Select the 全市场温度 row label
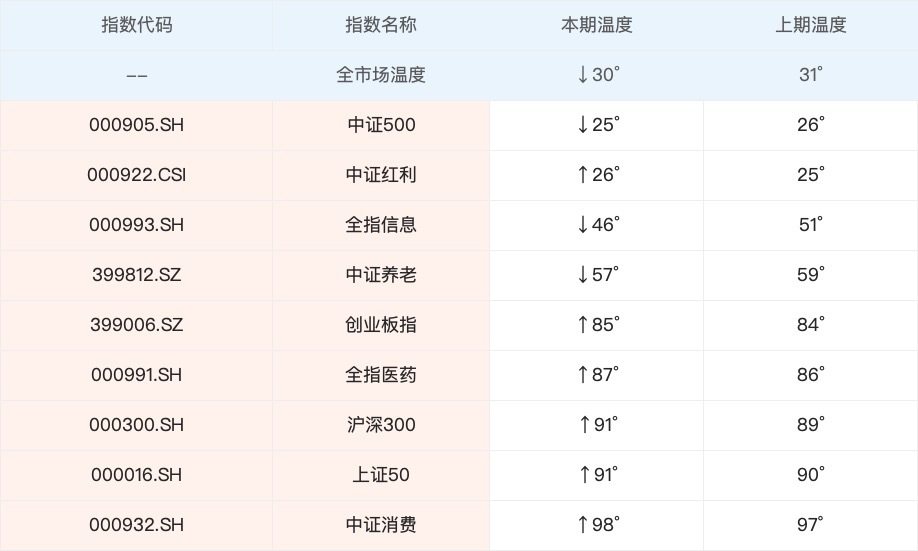Viewport: 918px width, 551px height. (x=380, y=75)
